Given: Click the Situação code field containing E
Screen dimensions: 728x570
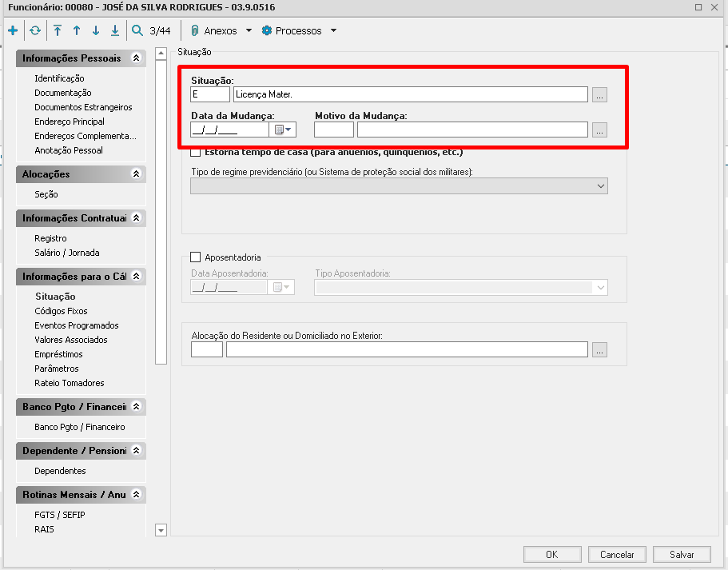Looking at the screenshot, I should coord(210,95).
